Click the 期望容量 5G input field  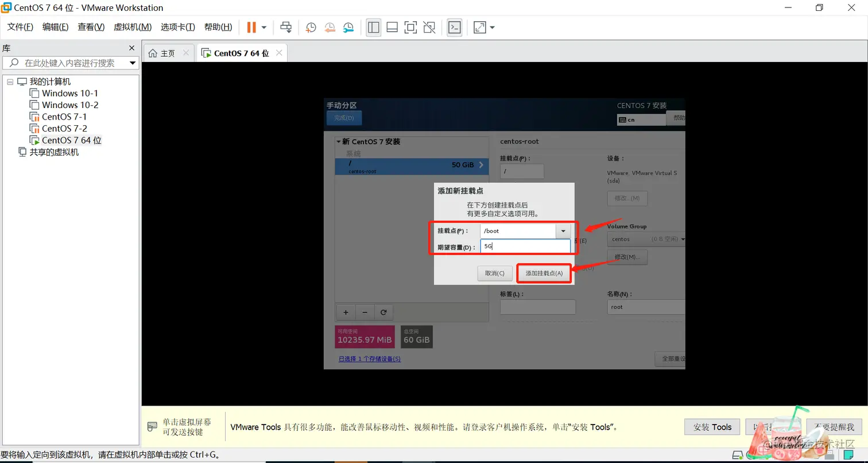[x=525, y=246]
